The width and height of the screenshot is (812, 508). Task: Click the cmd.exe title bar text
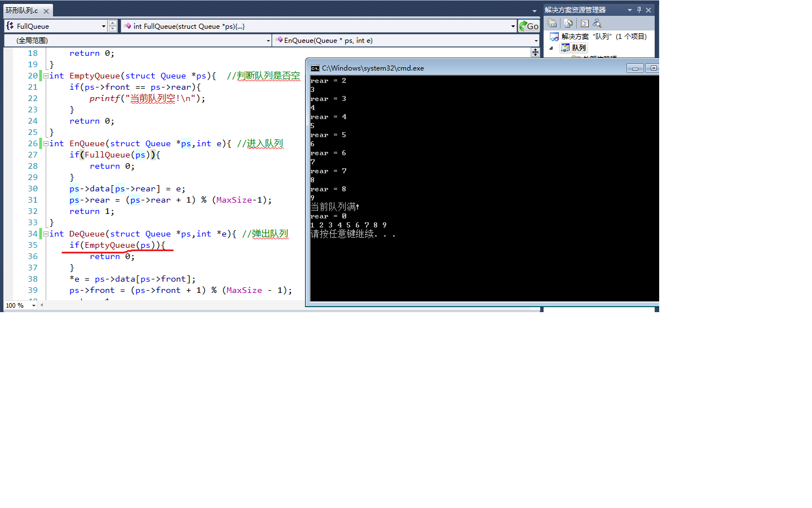[x=373, y=68]
